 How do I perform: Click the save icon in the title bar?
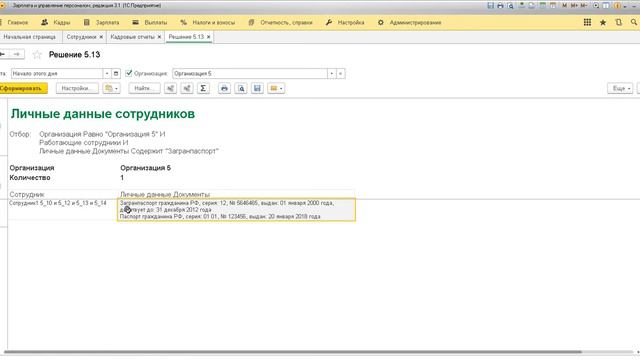[x=491, y=6]
